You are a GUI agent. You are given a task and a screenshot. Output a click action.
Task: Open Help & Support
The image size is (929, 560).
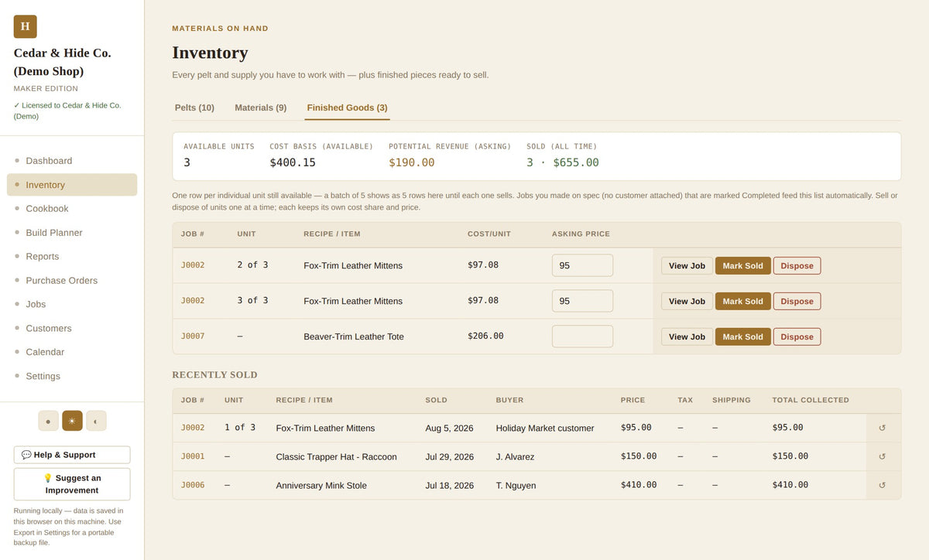tap(72, 455)
